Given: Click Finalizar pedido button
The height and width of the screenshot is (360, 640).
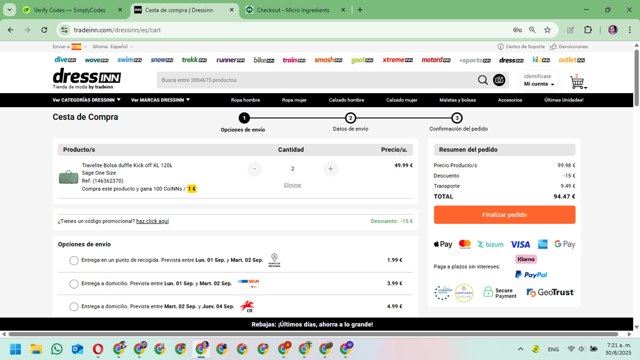Looking at the screenshot, I should coord(504,215).
